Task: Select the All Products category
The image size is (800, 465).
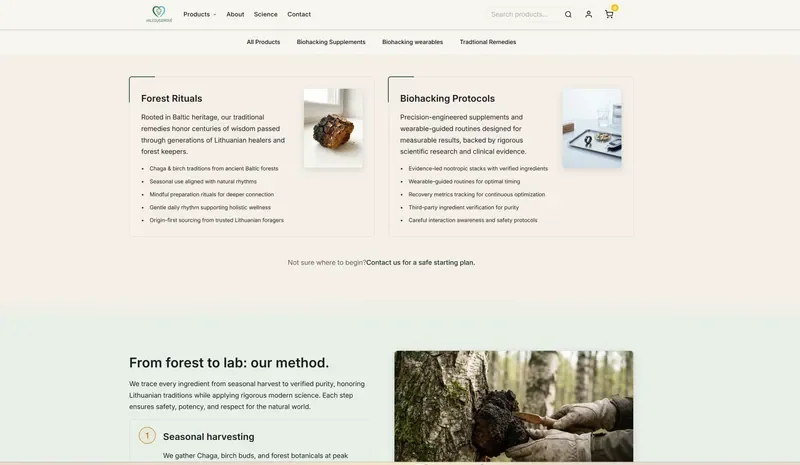Action: (x=263, y=42)
